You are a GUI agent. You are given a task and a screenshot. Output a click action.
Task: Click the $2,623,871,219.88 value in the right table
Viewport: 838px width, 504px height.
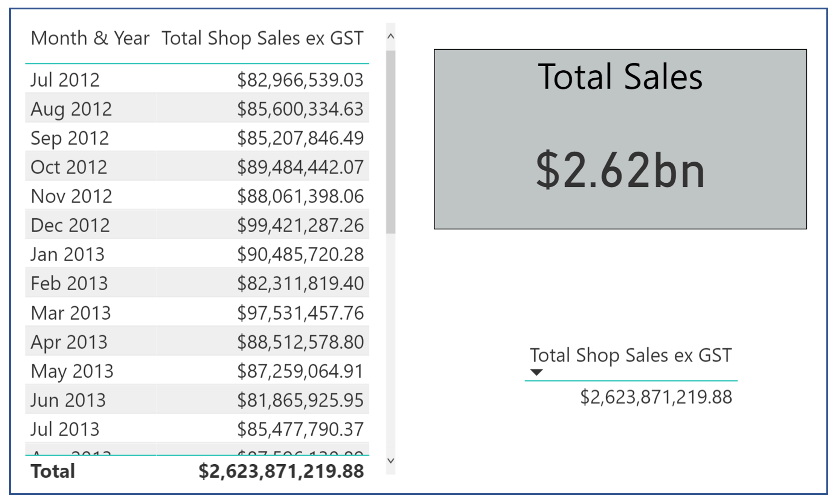click(x=656, y=397)
